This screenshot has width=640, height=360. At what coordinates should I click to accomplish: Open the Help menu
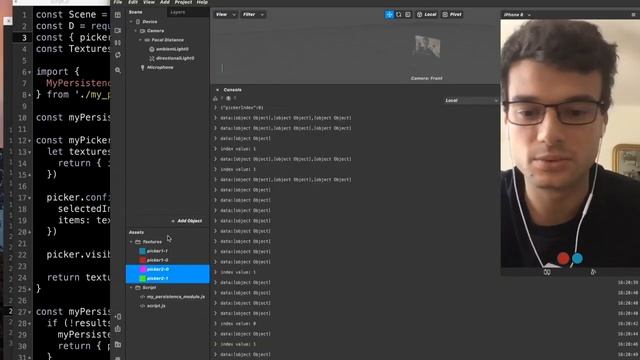click(202, 2)
